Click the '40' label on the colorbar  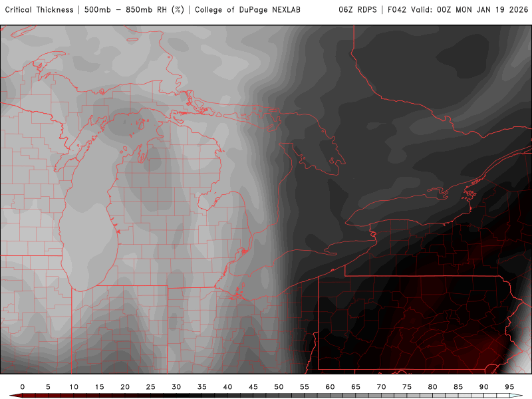(227, 387)
